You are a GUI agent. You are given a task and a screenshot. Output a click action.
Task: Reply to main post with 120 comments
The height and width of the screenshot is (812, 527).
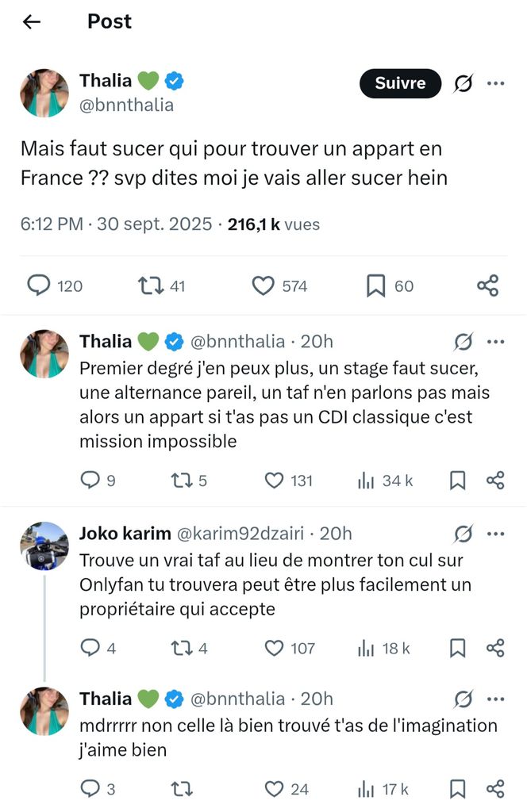click(x=39, y=285)
